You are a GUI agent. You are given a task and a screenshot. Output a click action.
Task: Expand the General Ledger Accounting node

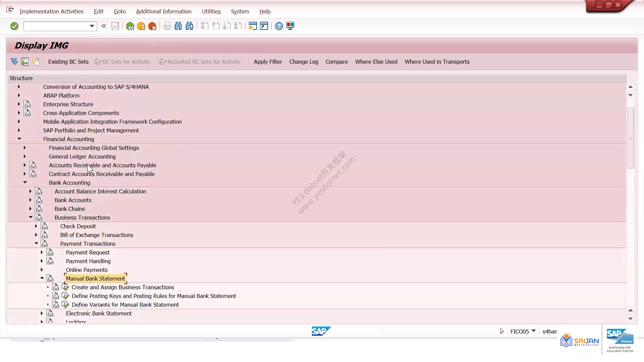[x=24, y=157]
